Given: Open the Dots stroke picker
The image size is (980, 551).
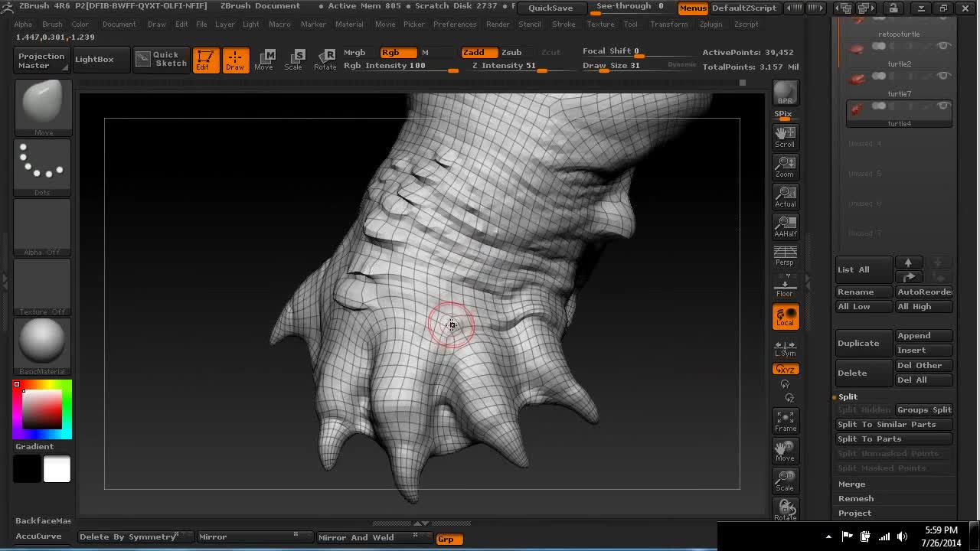Looking at the screenshot, I should (43, 167).
